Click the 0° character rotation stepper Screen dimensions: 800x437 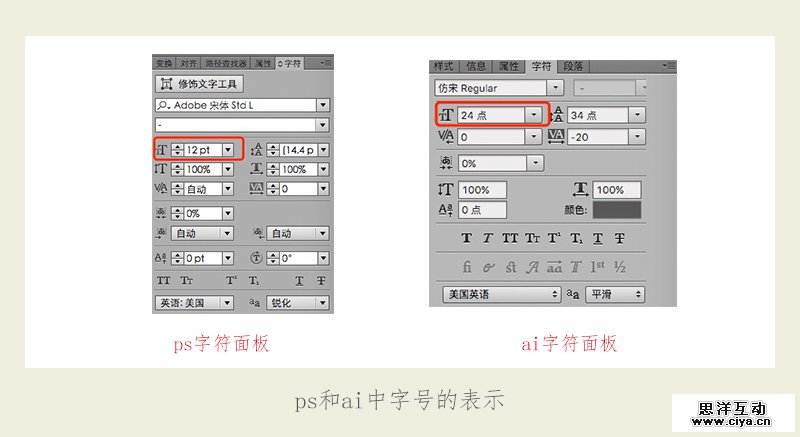coord(273,259)
